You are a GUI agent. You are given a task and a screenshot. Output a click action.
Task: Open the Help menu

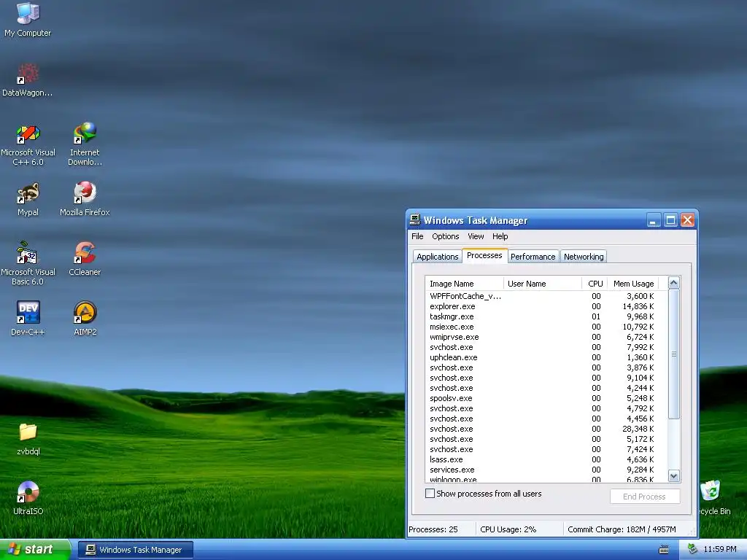click(500, 236)
